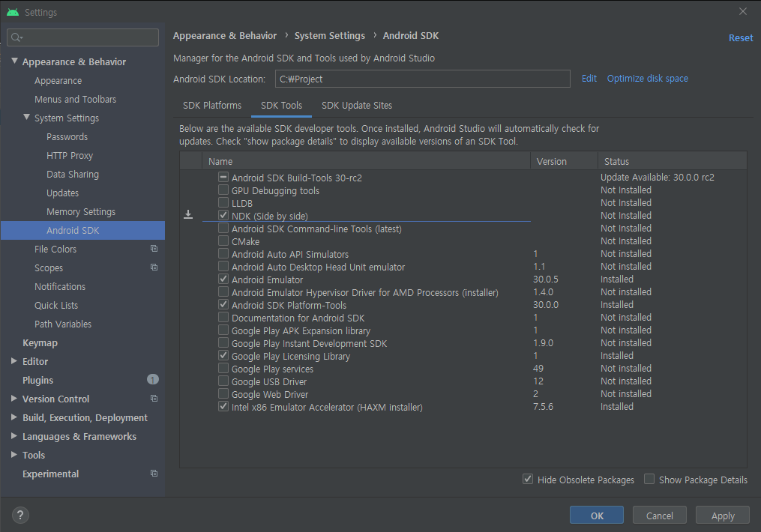Select the Android SDK Platform-Tools row
Screen dimensions: 761x532
point(463,304)
